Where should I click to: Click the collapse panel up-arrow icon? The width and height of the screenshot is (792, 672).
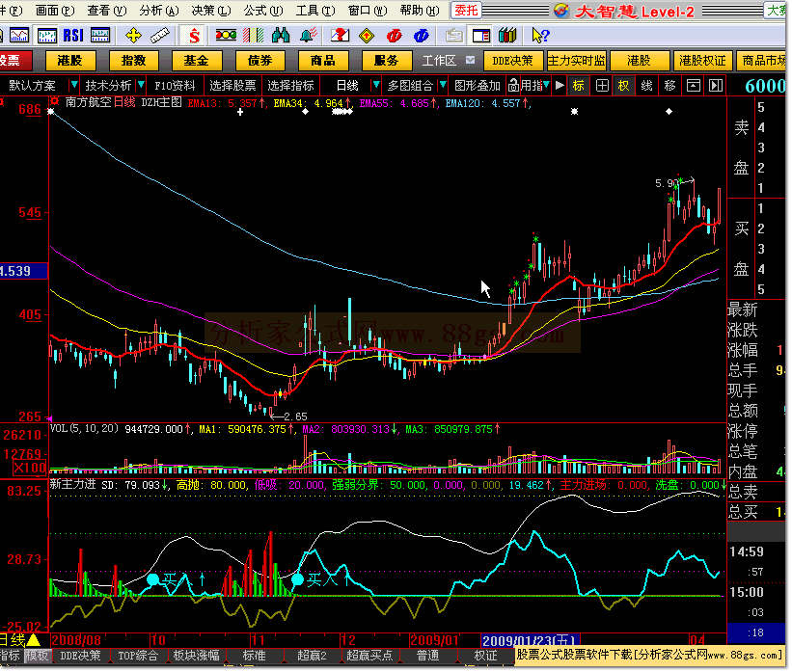pos(694,85)
